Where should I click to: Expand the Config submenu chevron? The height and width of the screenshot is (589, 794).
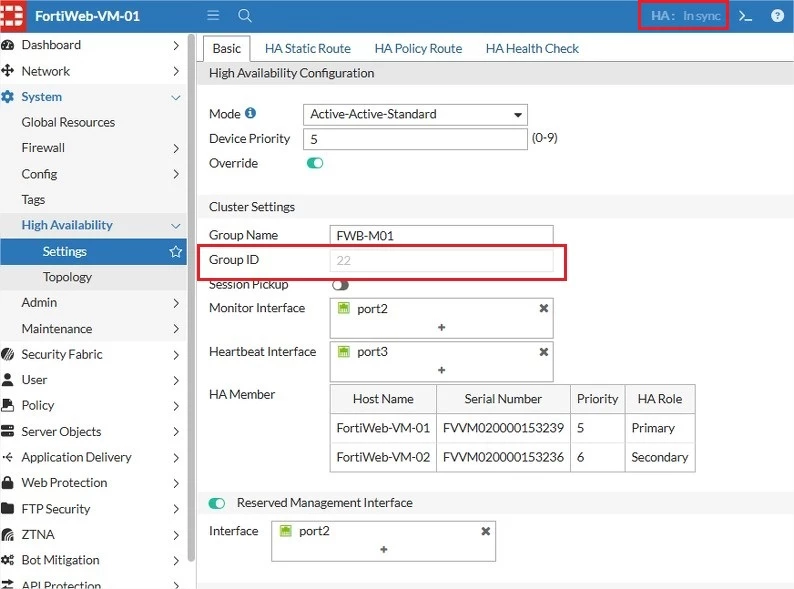(176, 174)
